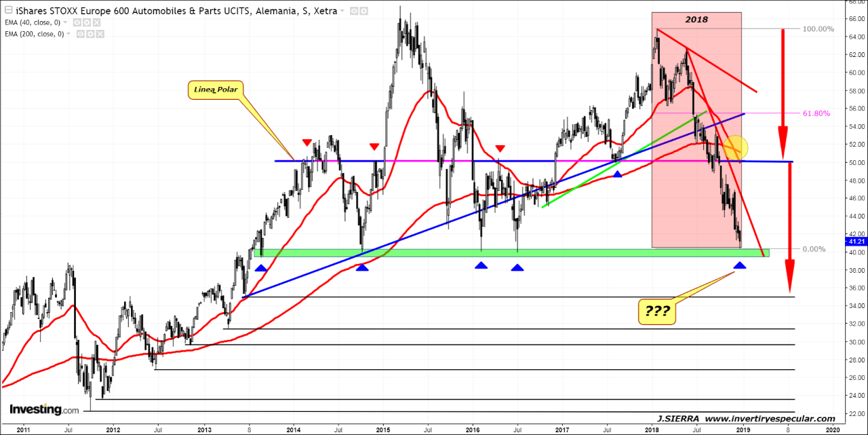The width and height of the screenshot is (868, 435).
Task: Toggle visibility of EMA 40 indicator
Action: point(77,22)
